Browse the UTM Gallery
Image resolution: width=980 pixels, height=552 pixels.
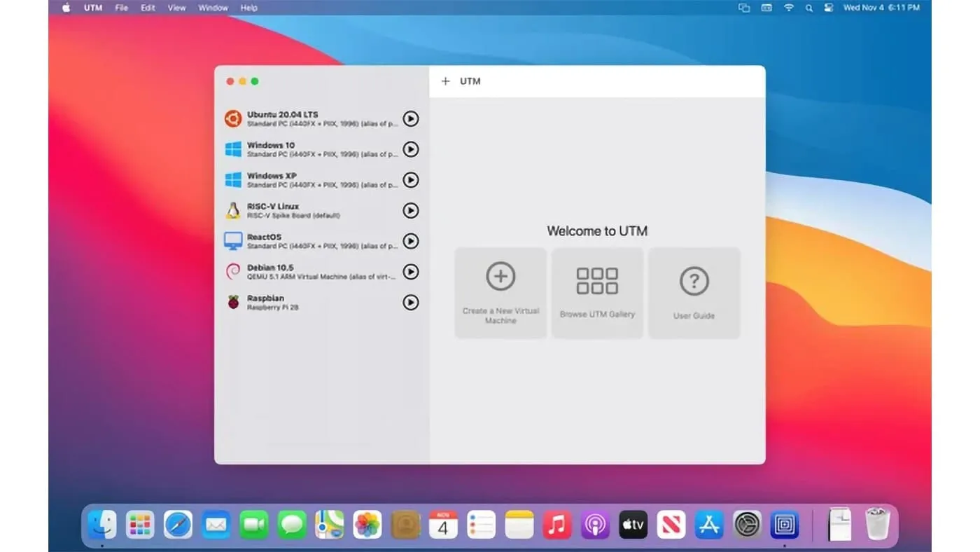pos(597,292)
